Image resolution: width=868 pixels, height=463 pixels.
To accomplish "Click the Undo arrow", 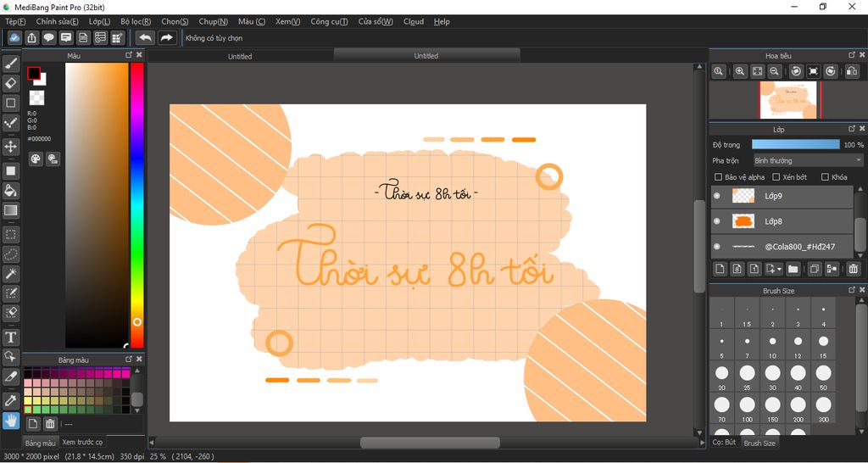I will (x=145, y=37).
